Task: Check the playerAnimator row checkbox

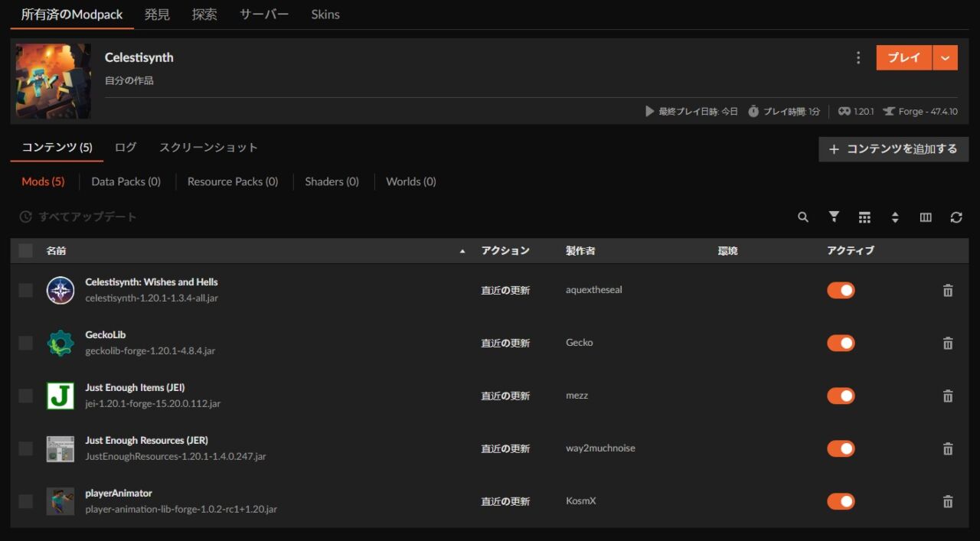Action: pos(26,501)
